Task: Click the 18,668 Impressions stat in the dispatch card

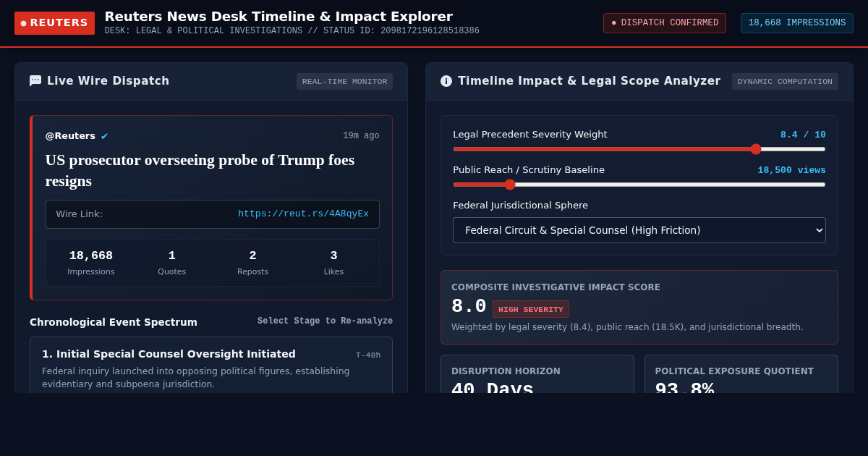Action: pyautogui.click(x=91, y=263)
